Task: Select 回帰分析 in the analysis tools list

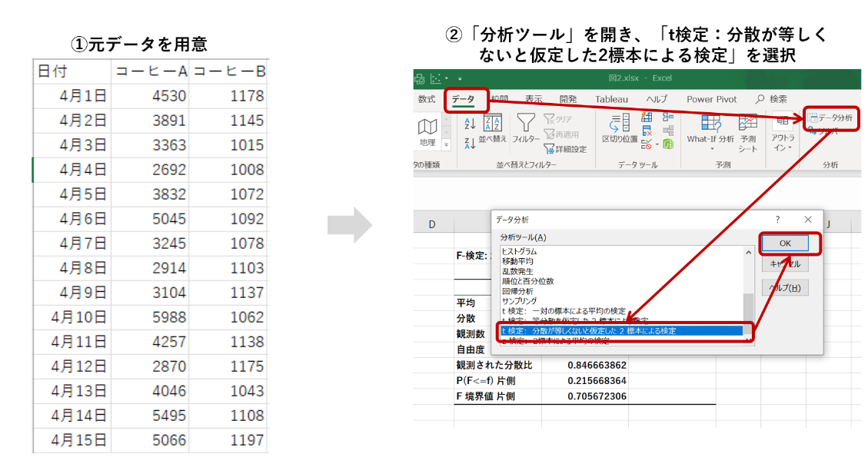Action: 517,291
